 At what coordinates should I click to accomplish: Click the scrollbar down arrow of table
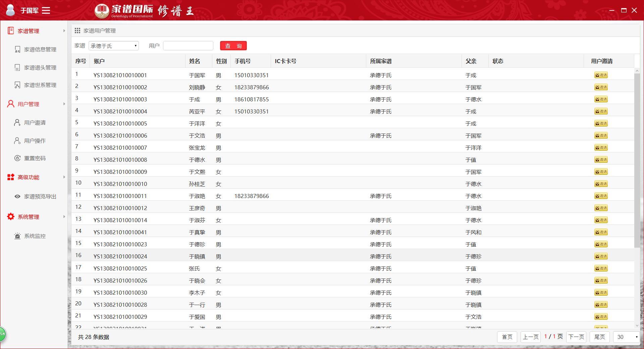tap(637, 326)
